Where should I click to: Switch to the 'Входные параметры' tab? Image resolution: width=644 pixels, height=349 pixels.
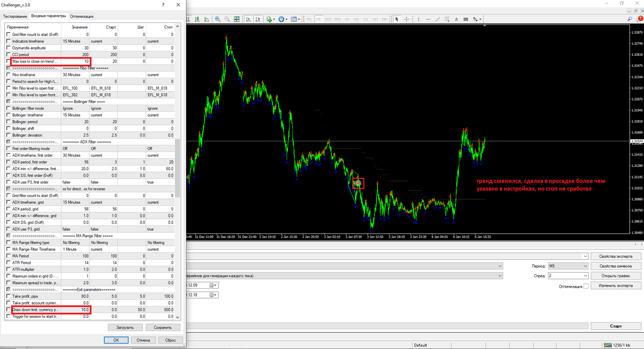pos(48,16)
